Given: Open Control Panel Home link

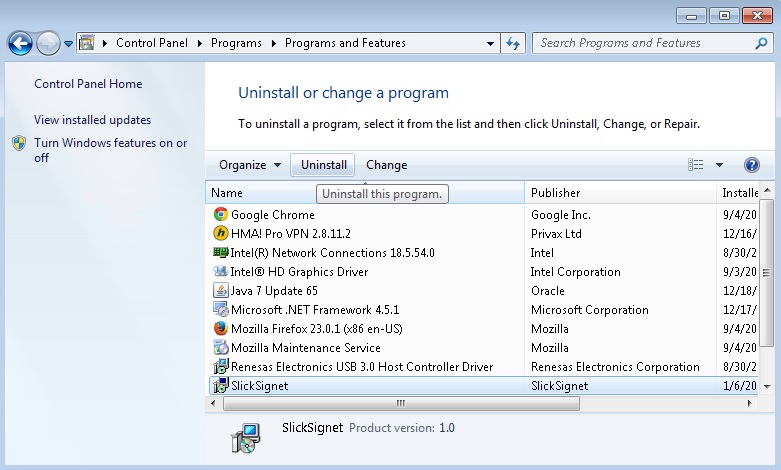Looking at the screenshot, I should [x=88, y=84].
